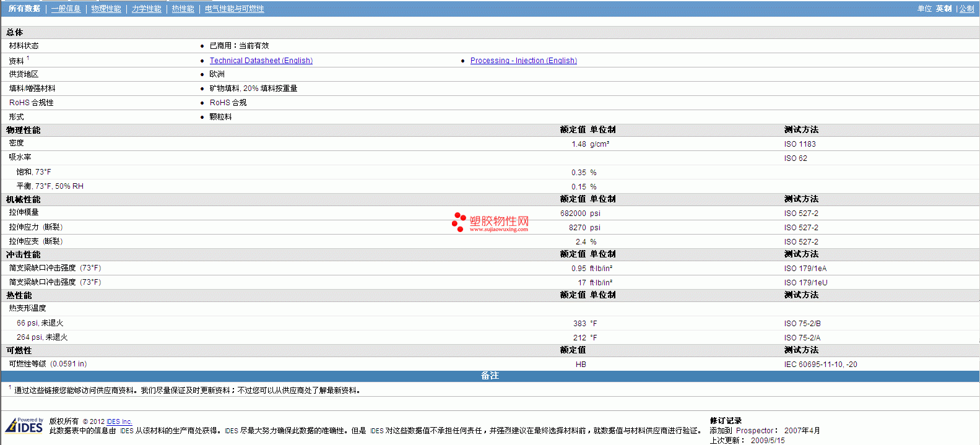This screenshot has height=445, width=980.
Task: Open the 电气性能与可燃性 tab
Action: [234, 9]
